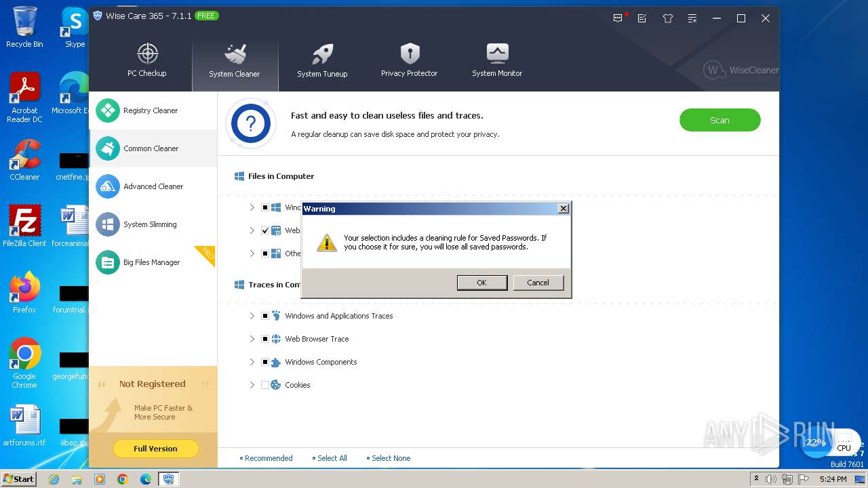868x488 pixels.
Task: Open Chrome from the taskbar
Action: tap(123, 479)
